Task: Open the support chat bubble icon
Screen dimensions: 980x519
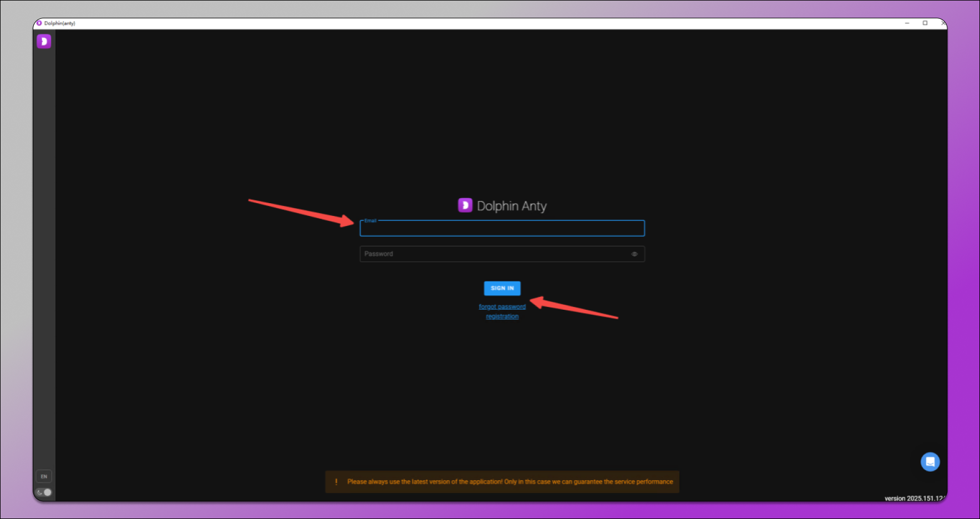Action: (930, 462)
